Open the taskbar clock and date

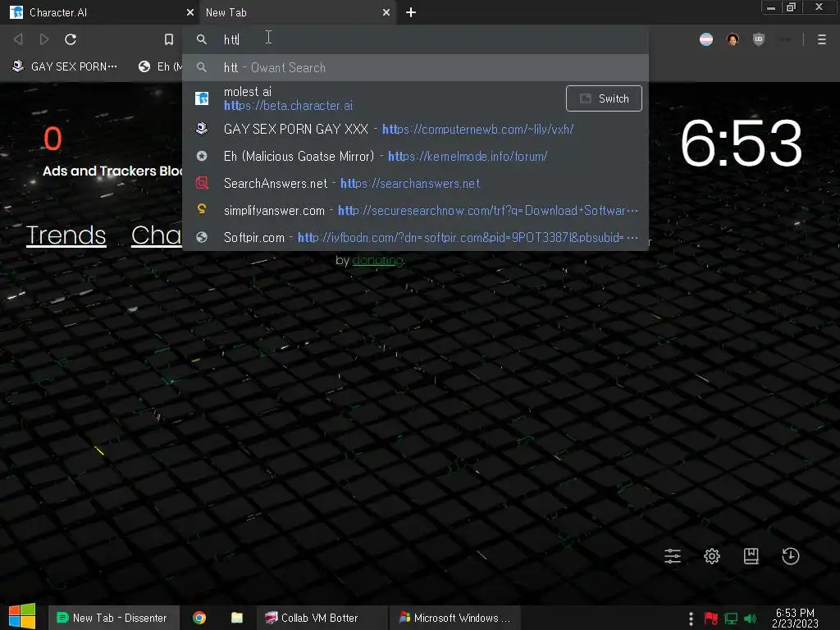click(795, 618)
